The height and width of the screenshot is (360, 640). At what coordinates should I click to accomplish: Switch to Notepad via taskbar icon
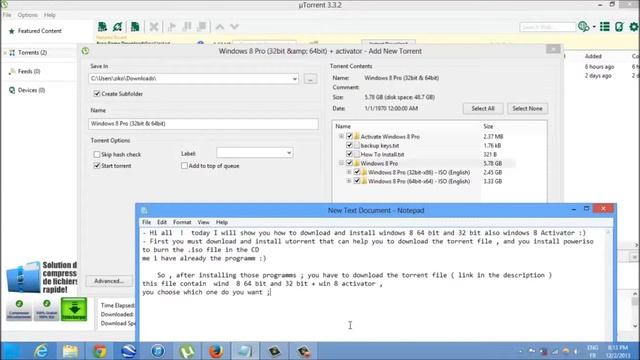click(x=245, y=351)
